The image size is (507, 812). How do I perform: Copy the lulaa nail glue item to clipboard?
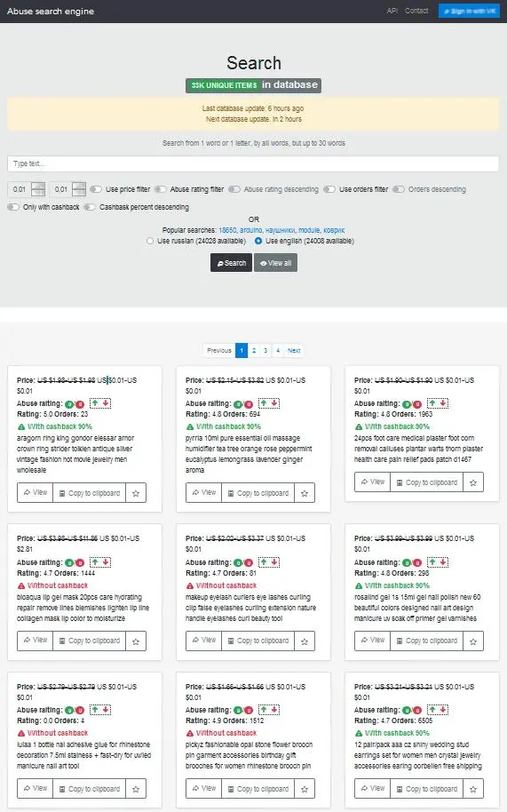point(89,789)
